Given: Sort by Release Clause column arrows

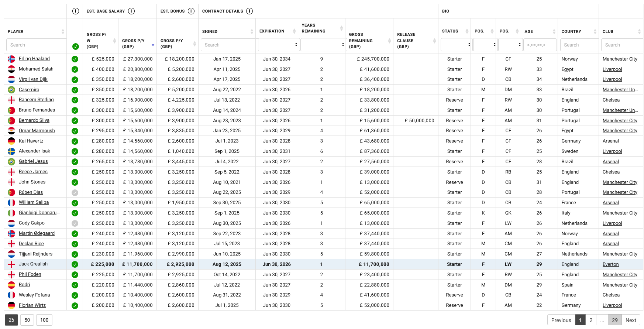Looking at the screenshot, I should pos(434,41).
